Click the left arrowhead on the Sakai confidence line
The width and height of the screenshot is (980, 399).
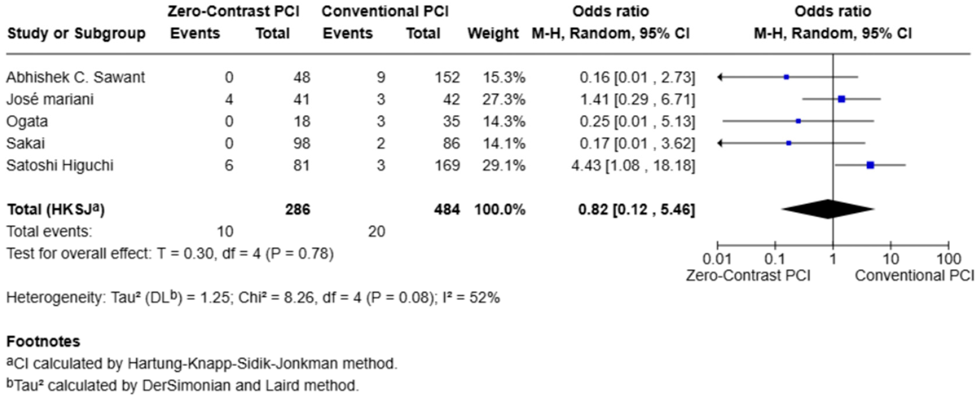720,143
